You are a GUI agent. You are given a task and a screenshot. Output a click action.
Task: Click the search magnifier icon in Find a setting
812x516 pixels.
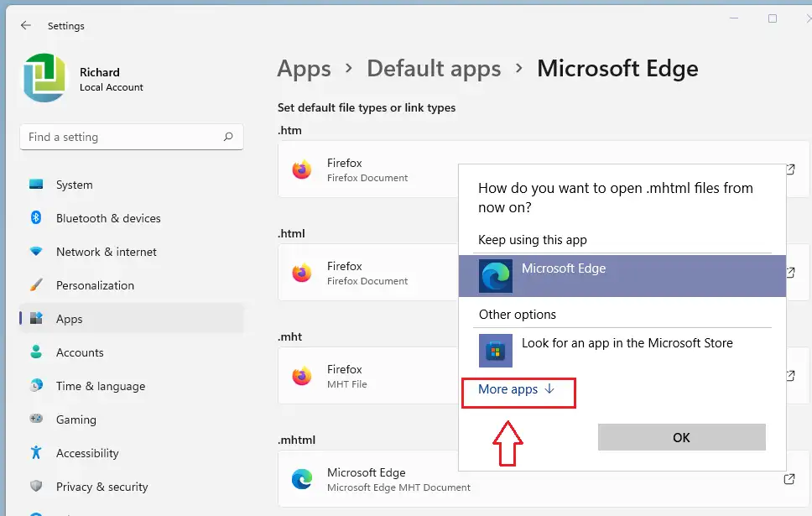pos(228,137)
